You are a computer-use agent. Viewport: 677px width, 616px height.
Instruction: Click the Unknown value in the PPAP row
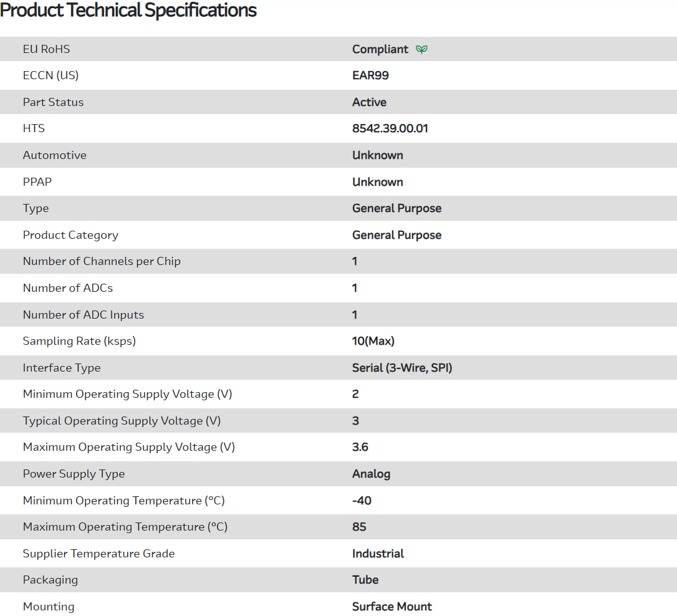click(377, 182)
